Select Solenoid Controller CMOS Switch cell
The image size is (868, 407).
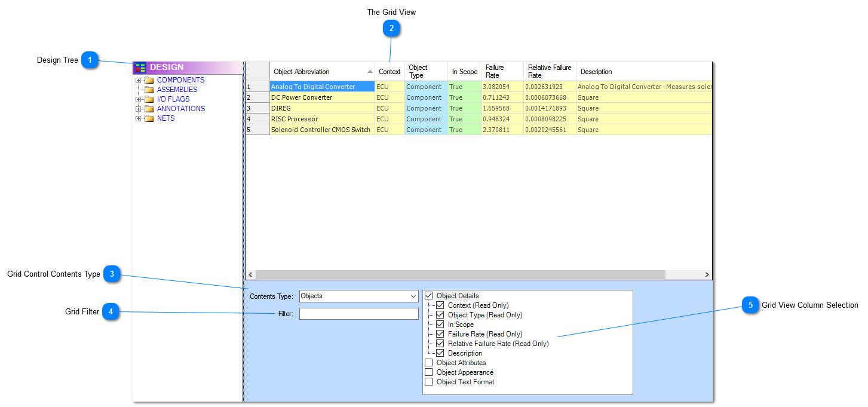point(322,130)
